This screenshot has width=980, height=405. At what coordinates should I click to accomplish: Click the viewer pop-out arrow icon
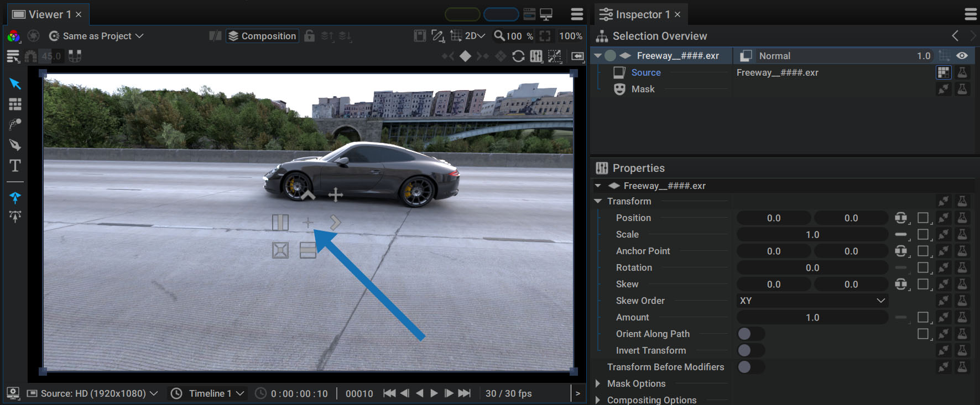[577, 56]
